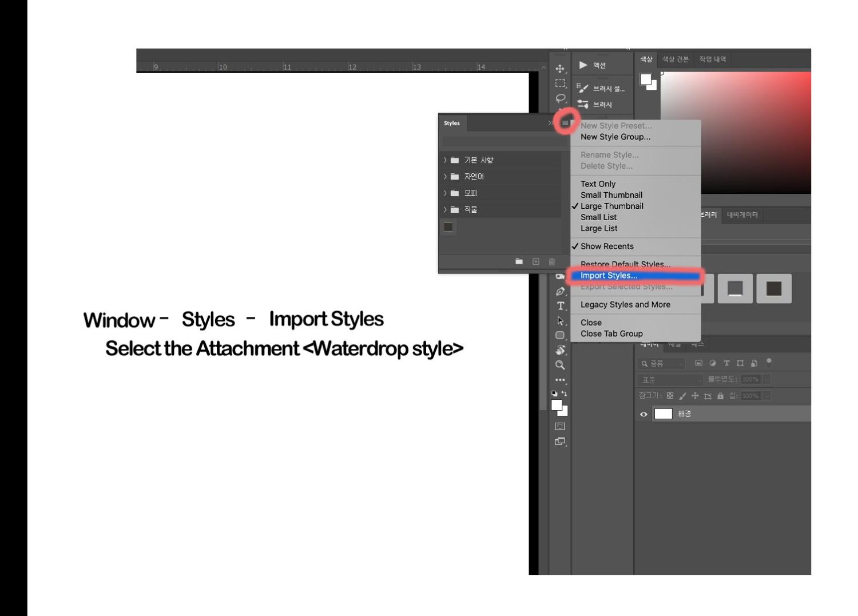The height and width of the screenshot is (616, 858).
Task: Click the dark style thumbnail in Styles panel
Action: point(448,227)
